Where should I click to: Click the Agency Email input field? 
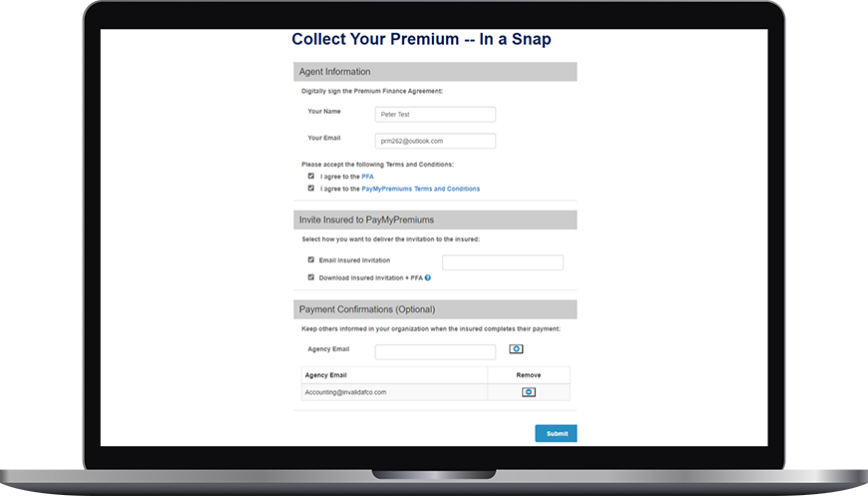[x=435, y=352]
